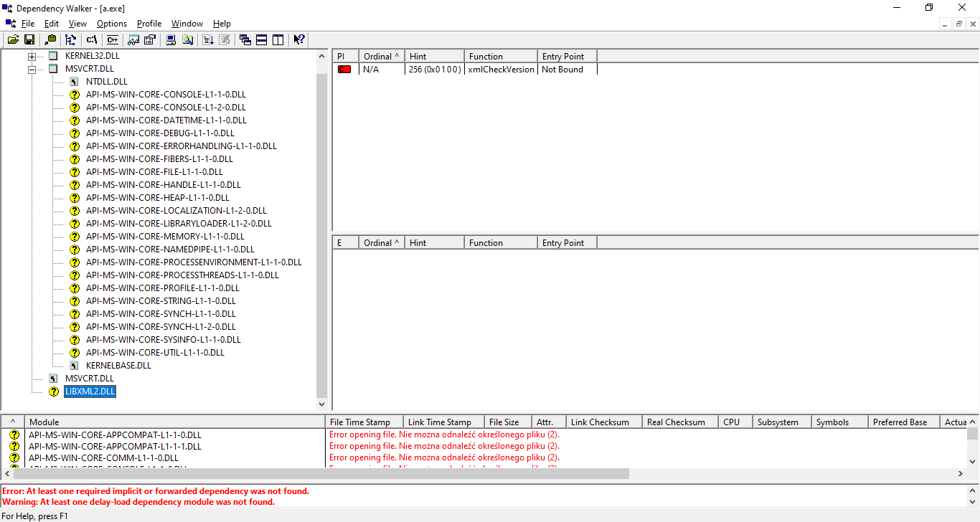The width and height of the screenshot is (980, 522).
Task: Select API-MS-WIN-CORE-DATETIME-L1-1-0.DLL in tree
Action: coord(166,120)
